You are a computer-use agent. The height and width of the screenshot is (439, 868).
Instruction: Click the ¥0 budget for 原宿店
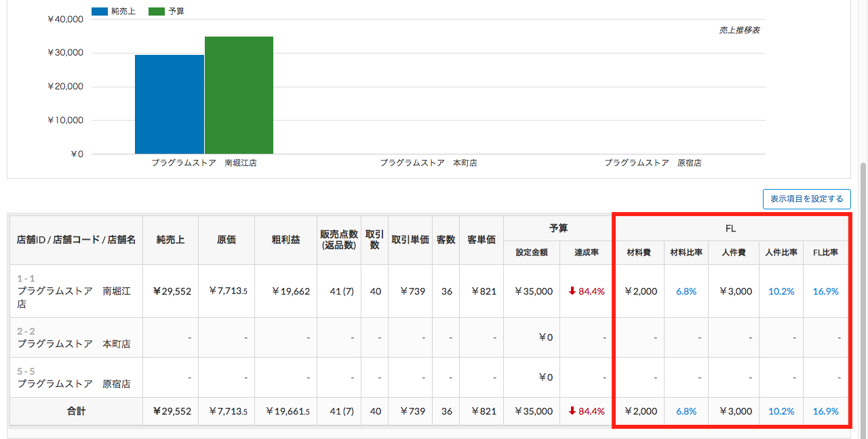[546, 377]
